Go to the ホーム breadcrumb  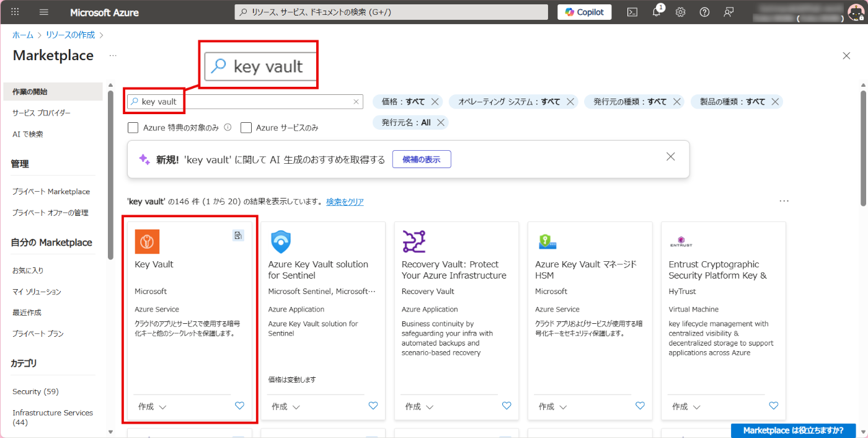coord(23,35)
